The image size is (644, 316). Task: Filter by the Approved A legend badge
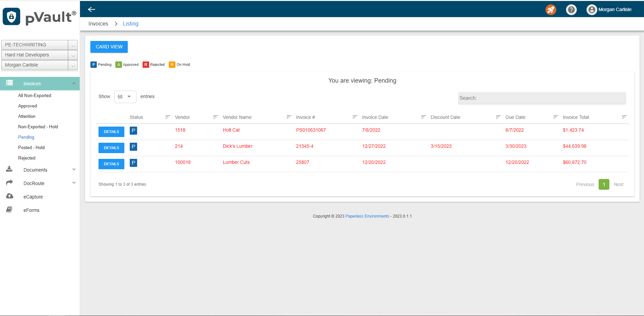pyautogui.click(x=118, y=64)
